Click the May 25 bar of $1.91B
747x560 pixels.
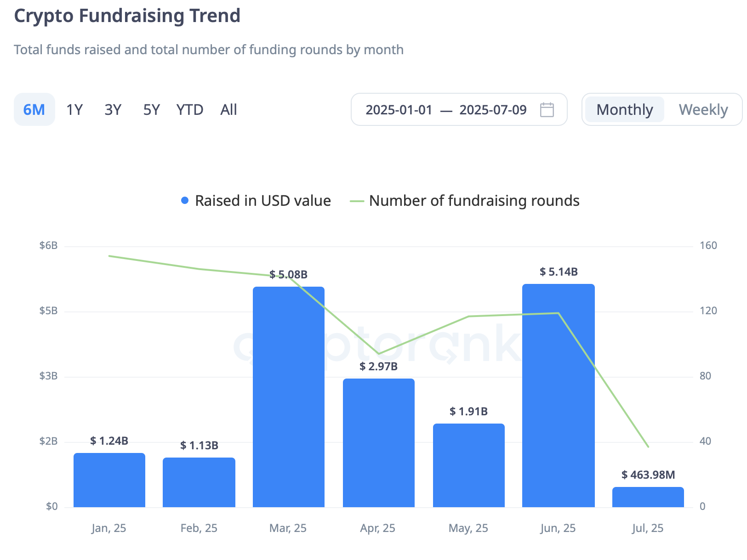469,465
